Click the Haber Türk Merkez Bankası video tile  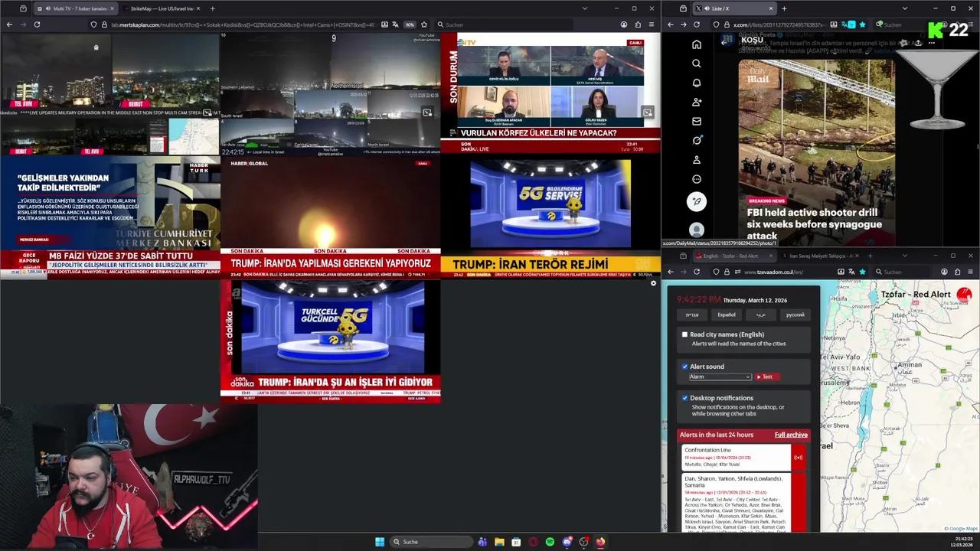109,217
